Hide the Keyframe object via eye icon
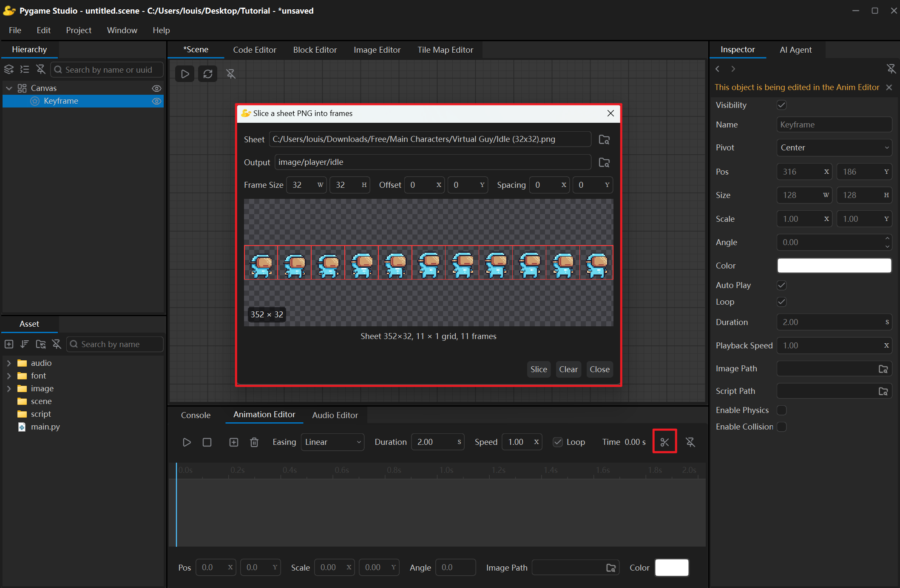The width and height of the screenshot is (900, 588). coord(156,101)
